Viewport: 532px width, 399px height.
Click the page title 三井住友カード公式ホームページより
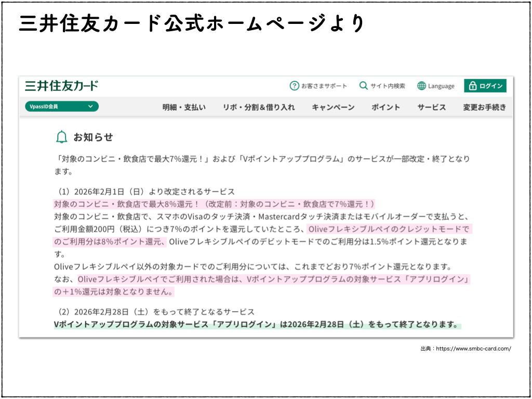click(192, 23)
